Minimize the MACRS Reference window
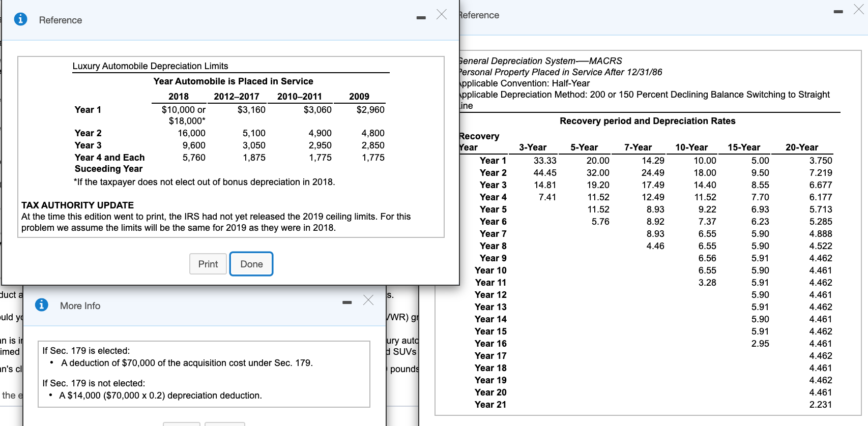The height and width of the screenshot is (426, 868). point(838,12)
